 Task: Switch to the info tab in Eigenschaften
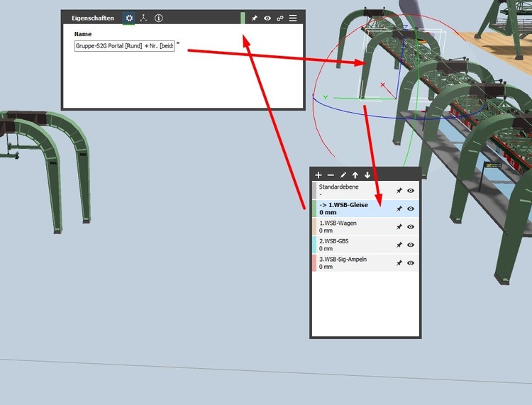click(x=159, y=18)
